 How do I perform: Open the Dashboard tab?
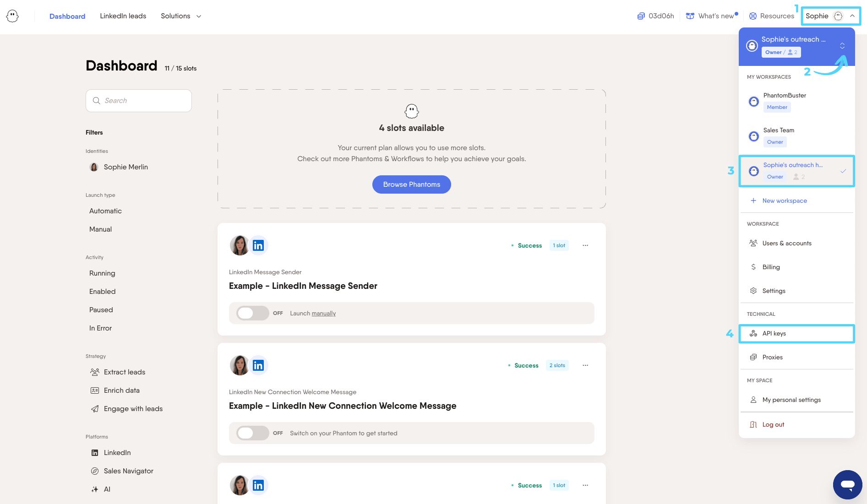click(x=67, y=16)
